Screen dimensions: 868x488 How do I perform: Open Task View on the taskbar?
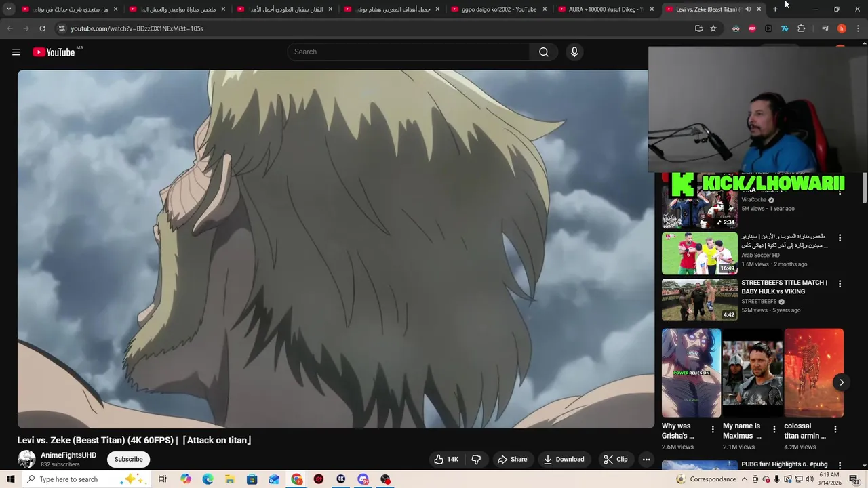[x=163, y=479]
